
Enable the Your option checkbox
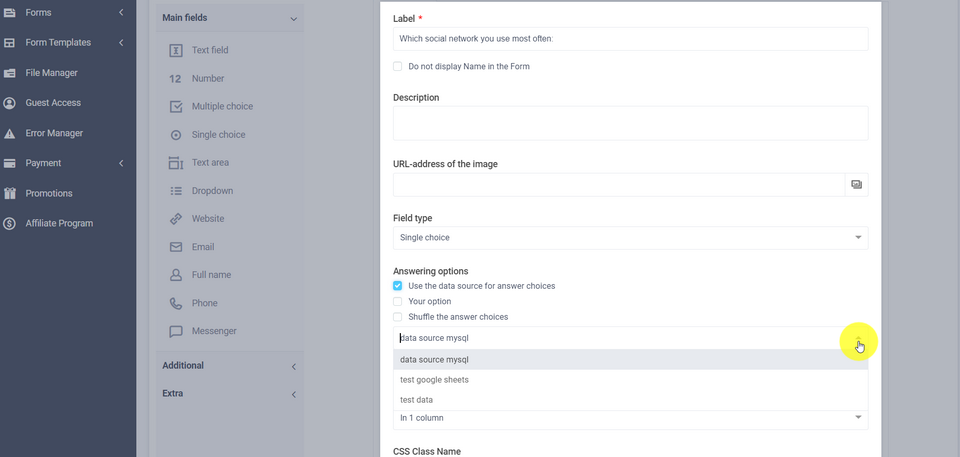pos(398,301)
